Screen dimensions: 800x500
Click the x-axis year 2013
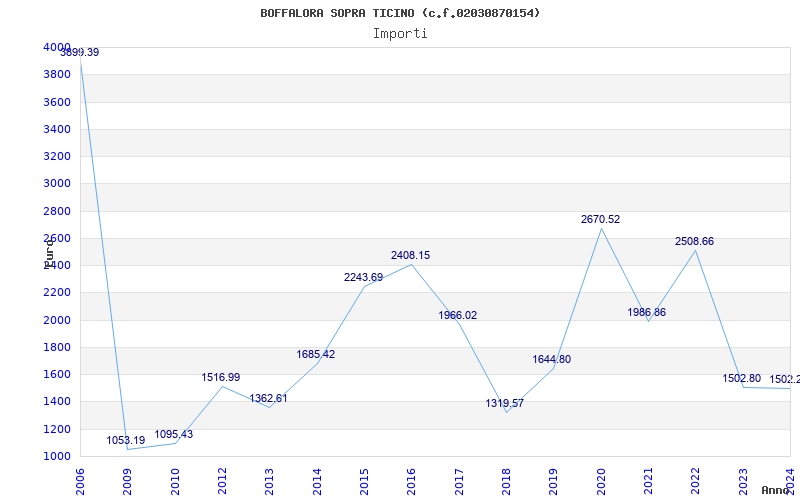pyautogui.click(x=269, y=482)
